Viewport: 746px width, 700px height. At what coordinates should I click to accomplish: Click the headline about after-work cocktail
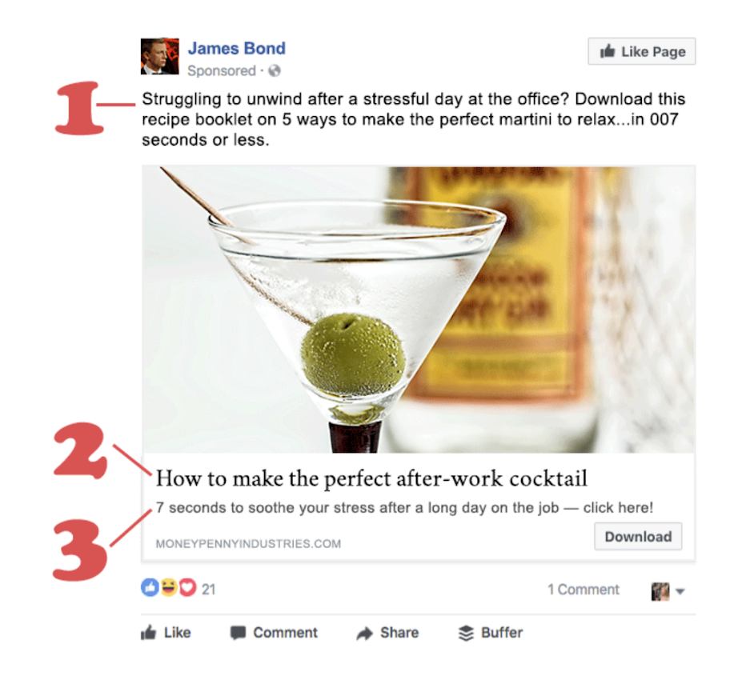[371, 478]
